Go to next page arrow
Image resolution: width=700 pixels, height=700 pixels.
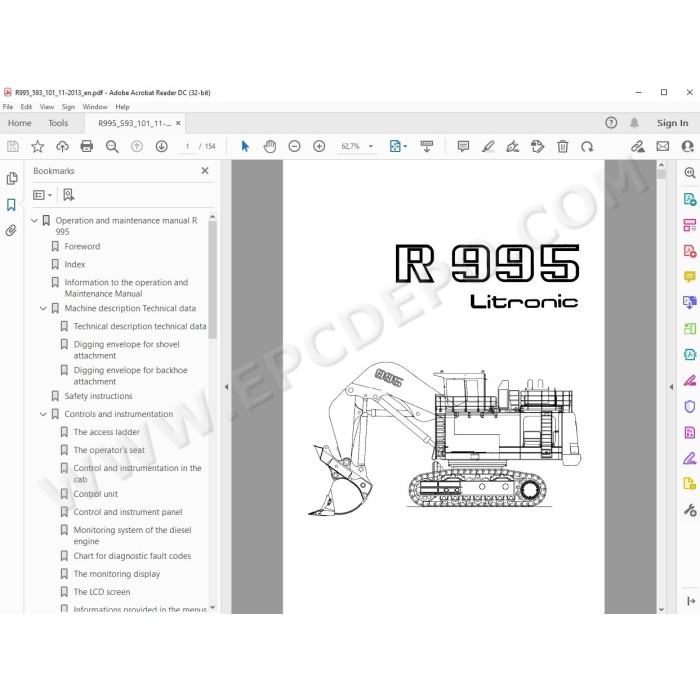(162, 146)
